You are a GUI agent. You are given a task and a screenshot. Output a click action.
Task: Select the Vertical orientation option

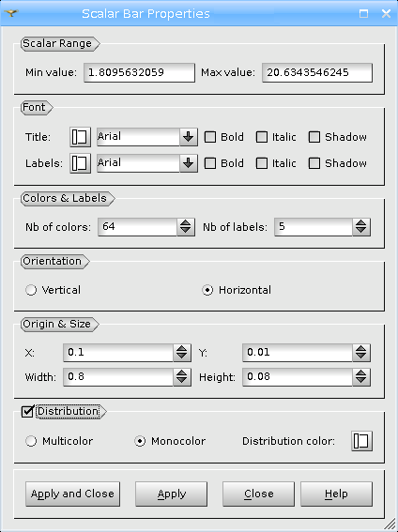31,290
